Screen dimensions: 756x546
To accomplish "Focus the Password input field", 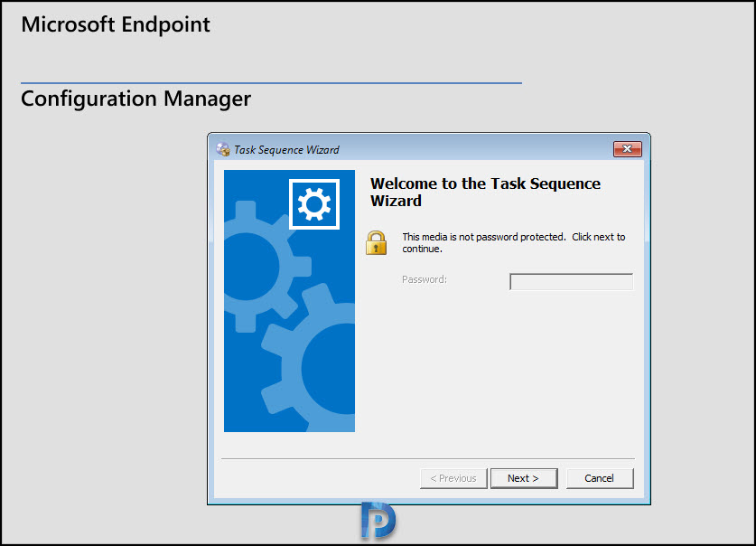I will [572, 282].
